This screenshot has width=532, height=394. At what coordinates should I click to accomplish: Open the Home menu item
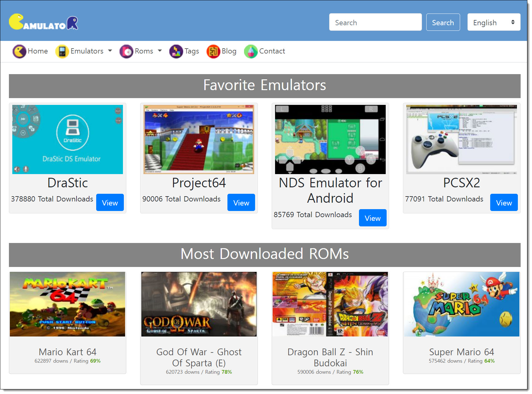click(x=38, y=51)
